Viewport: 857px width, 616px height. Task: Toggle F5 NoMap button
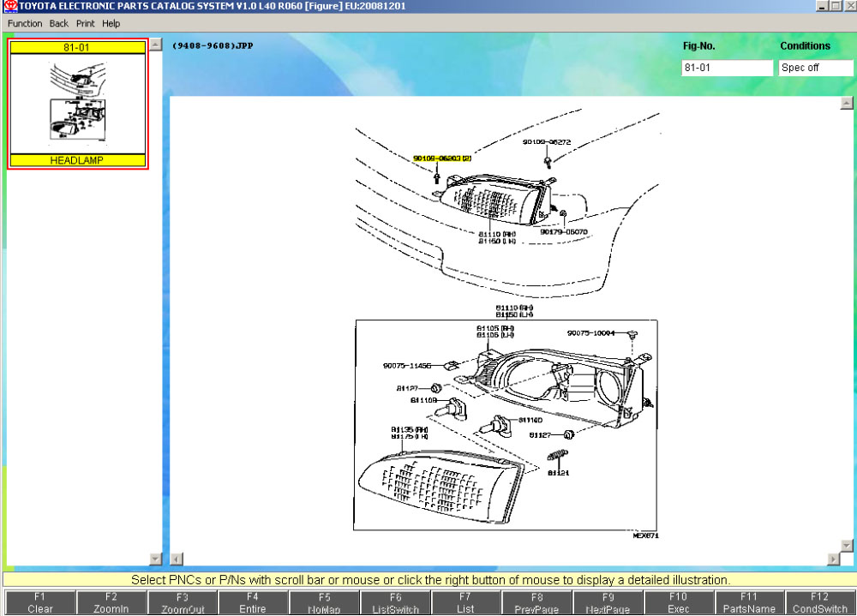coord(323,603)
